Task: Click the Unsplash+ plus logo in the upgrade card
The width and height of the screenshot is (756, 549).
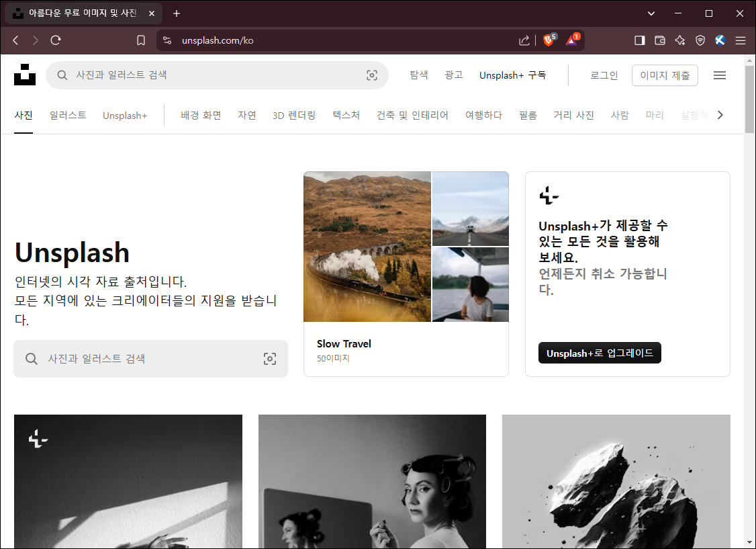Action: (x=549, y=196)
